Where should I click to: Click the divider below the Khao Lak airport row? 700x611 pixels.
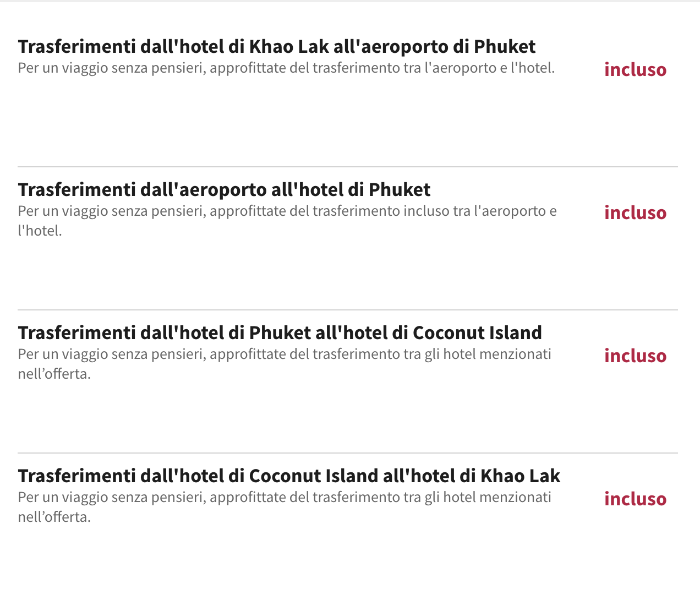coord(348,167)
